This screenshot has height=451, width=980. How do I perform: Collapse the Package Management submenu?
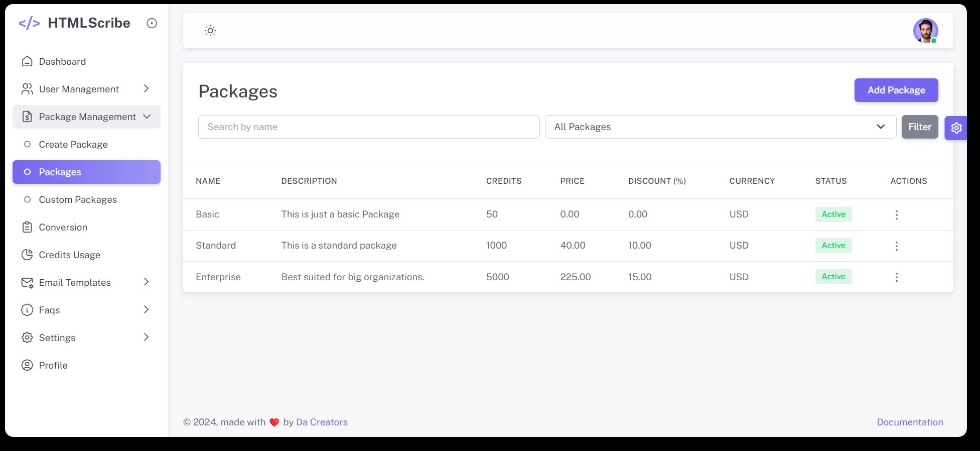click(x=86, y=117)
